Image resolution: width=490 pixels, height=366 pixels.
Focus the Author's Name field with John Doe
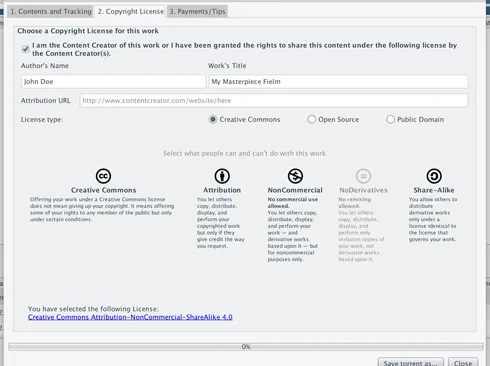pos(113,82)
